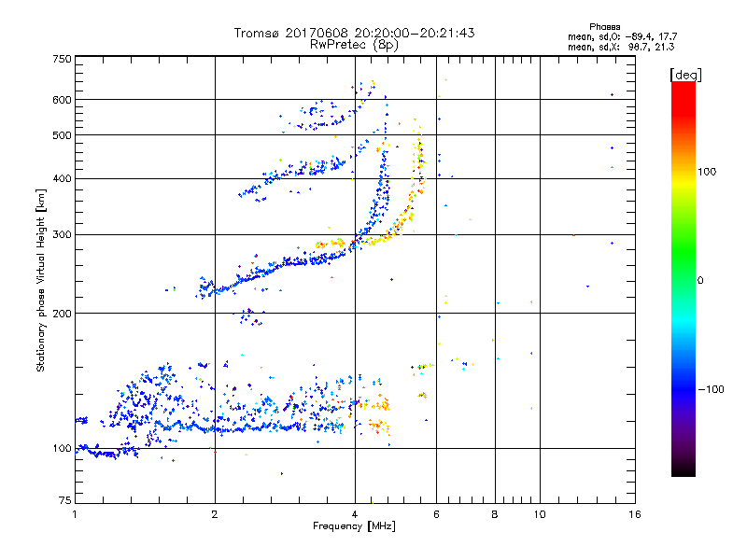Click the Tromsø 20170608 plot title
The height and width of the screenshot is (560, 747).
pos(354,33)
